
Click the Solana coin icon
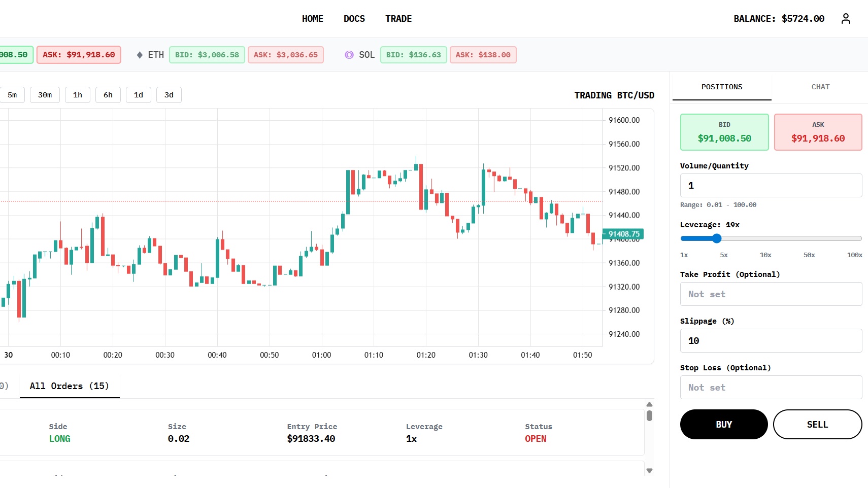[x=349, y=55]
